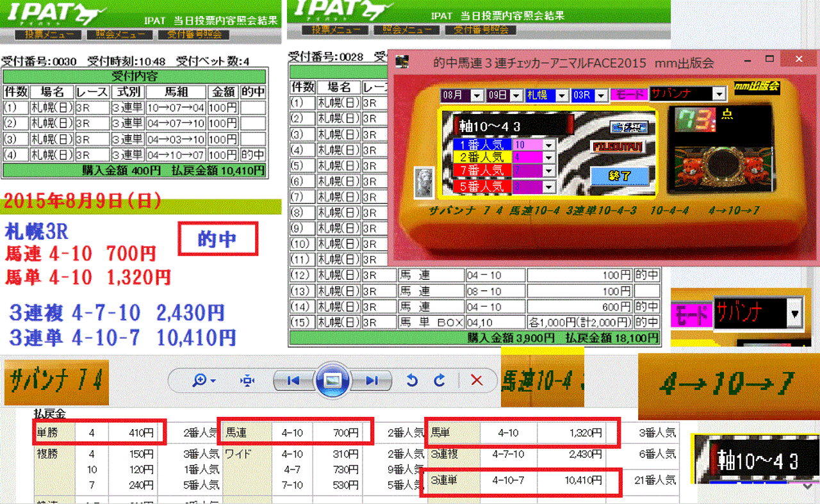Open the 03R race number dropdown

point(601,95)
